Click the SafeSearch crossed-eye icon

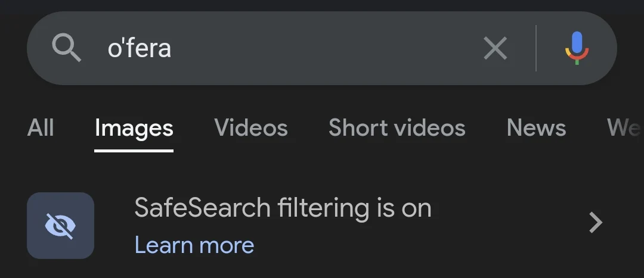(60, 226)
